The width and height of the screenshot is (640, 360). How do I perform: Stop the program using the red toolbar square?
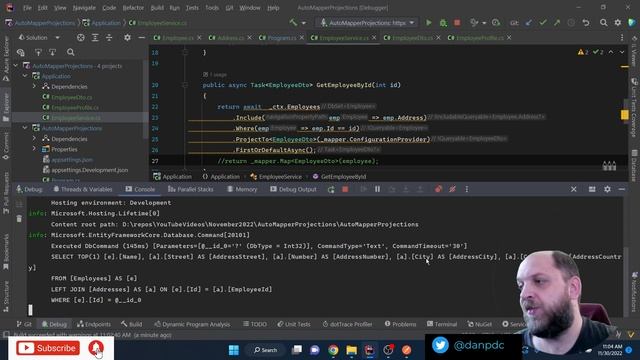click(457, 23)
